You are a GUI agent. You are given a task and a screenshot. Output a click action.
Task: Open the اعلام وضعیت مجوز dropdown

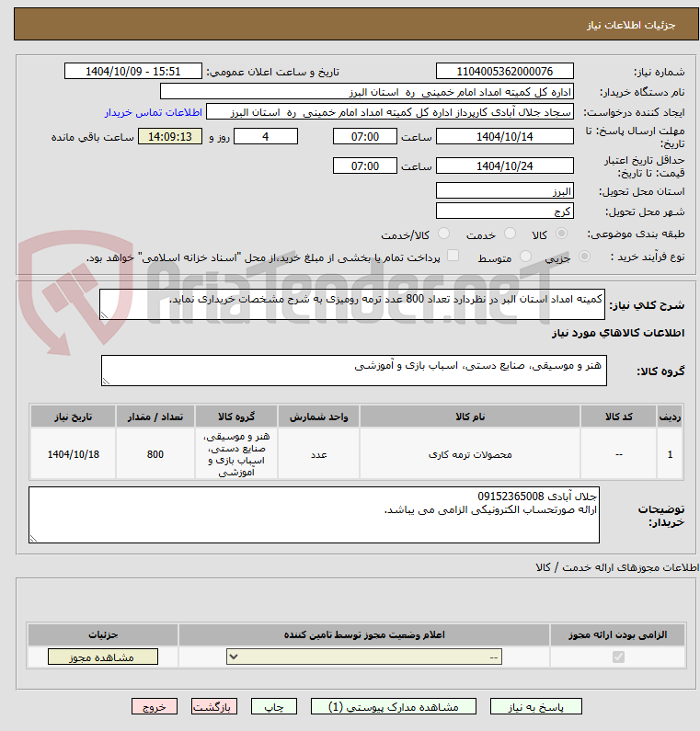pyautogui.click(x=364, y=657)
